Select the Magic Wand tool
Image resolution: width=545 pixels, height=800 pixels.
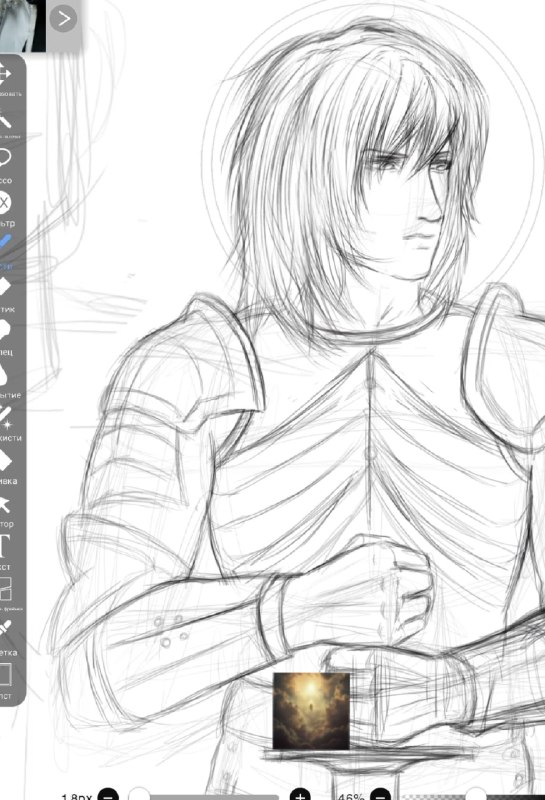tap(5, 119)
